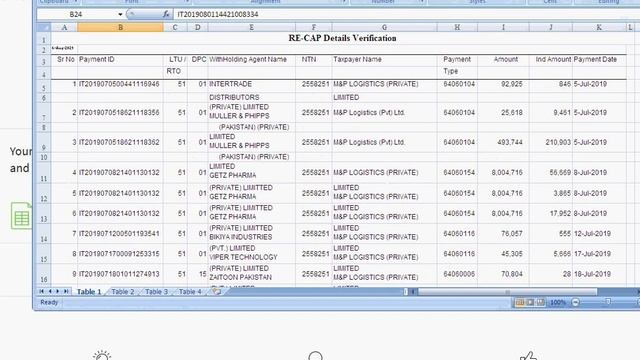Viewport: 640px width, 360px height.
Task: Select column E header
Action: tap(251, 27)
